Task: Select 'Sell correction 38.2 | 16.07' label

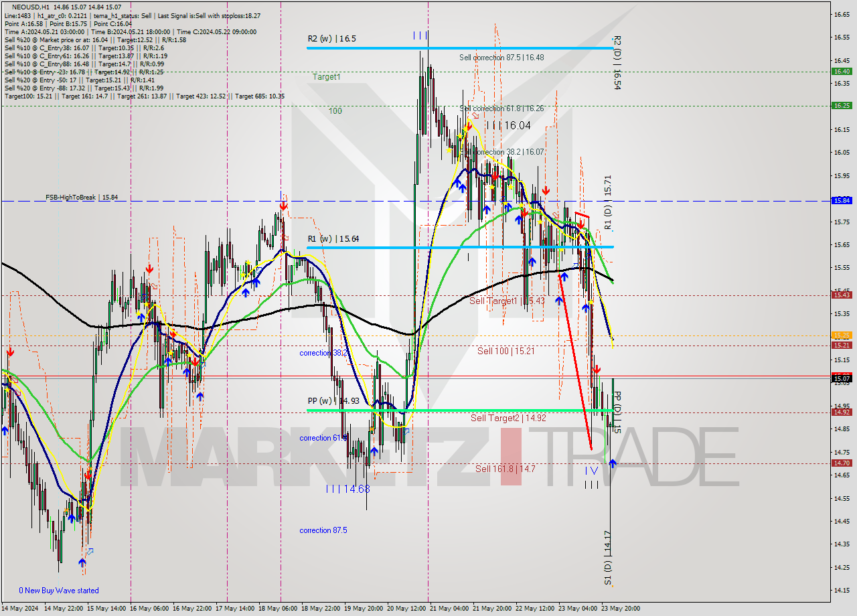Action: tap(501, 152)
